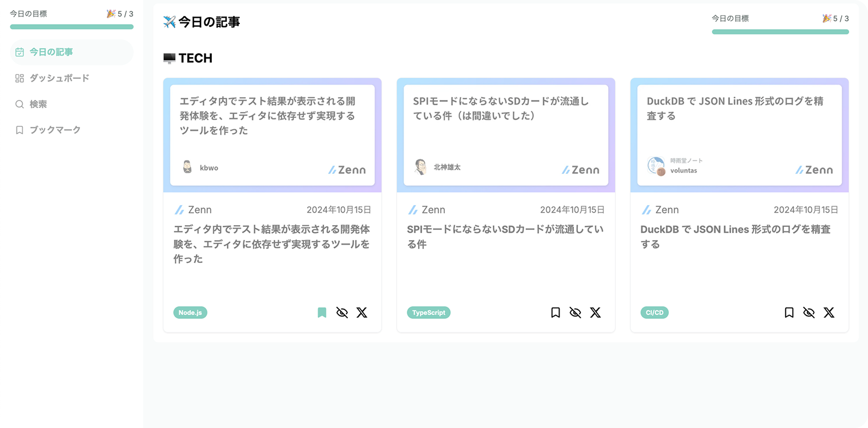Click the magnifier icon beside 検索

[x=19, y=104]
